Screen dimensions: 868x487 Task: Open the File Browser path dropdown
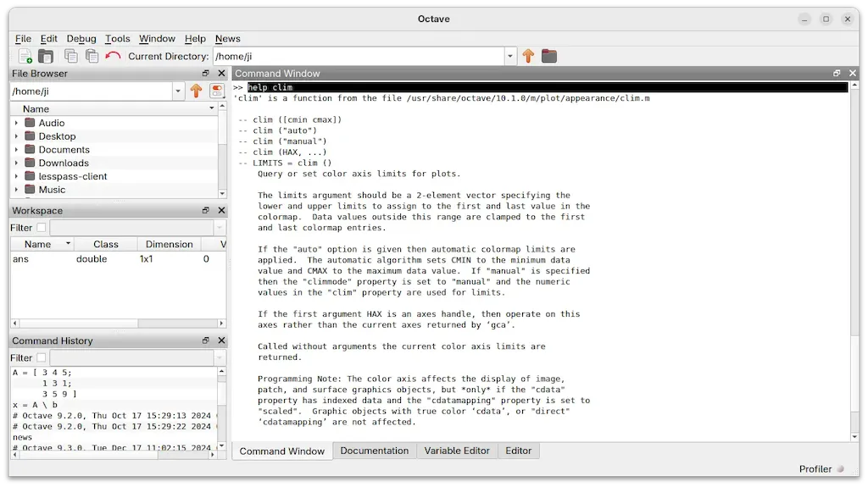click(x=178, y=91)
